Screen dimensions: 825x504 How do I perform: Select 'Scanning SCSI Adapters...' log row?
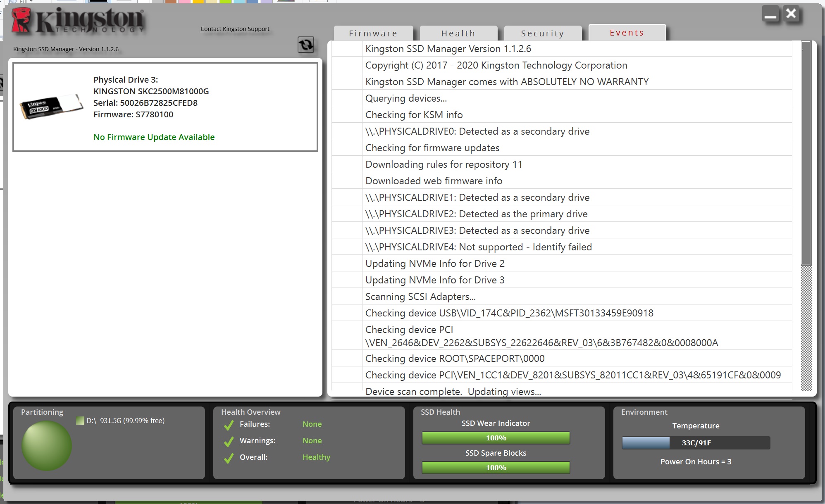562,296
